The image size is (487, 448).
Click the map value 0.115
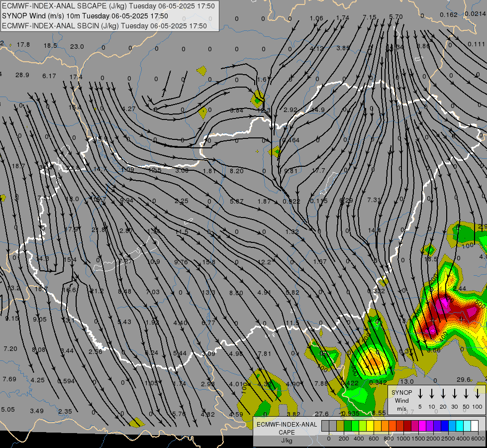tap(319, 201)
